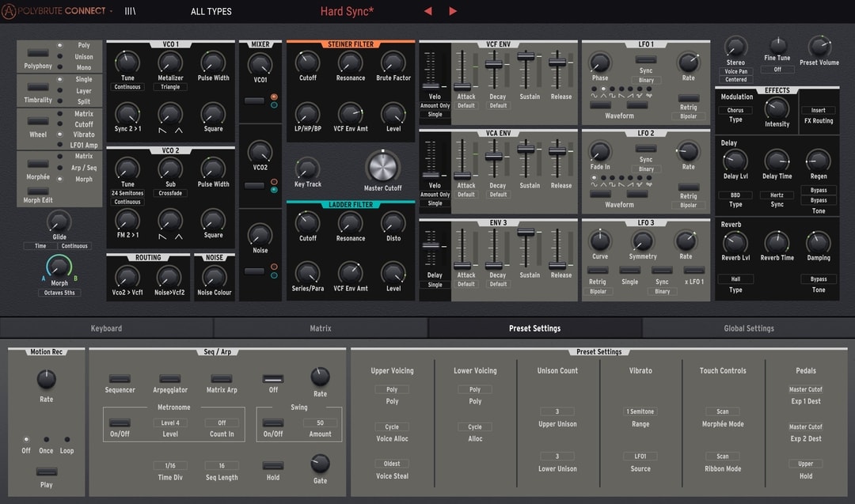The height and width of the screenshot is (504, 855).
Task: Toggle the Swing On/Off switch
Action: [x=272, y=423]
